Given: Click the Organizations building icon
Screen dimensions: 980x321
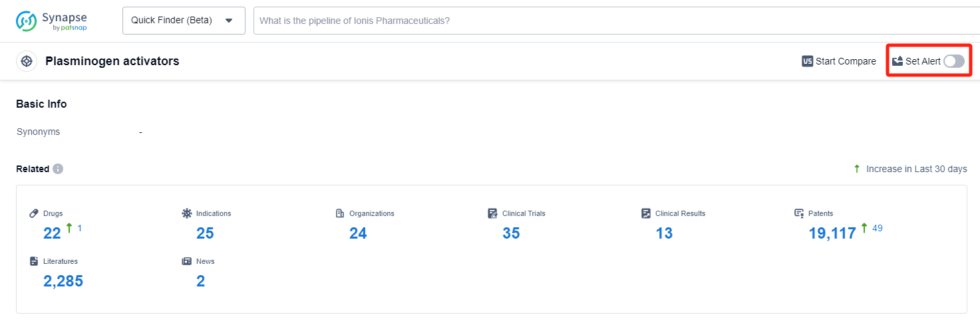Looking at the screenshot, I should 340,213.
